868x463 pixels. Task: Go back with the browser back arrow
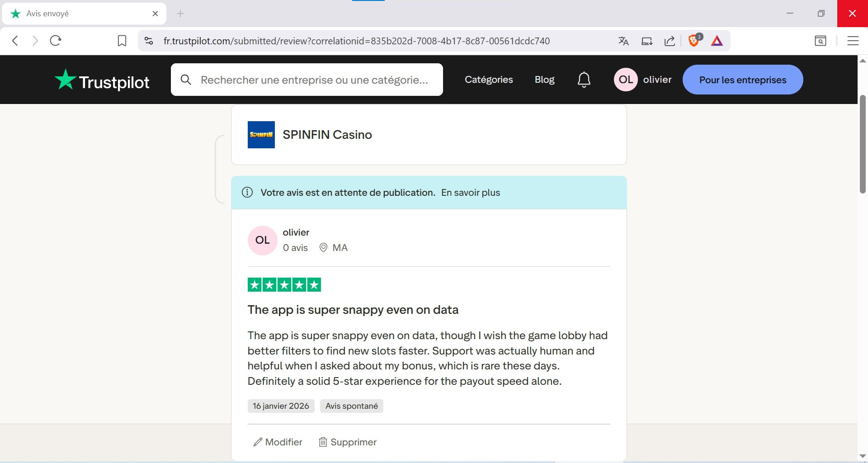(x=15, y=41)
